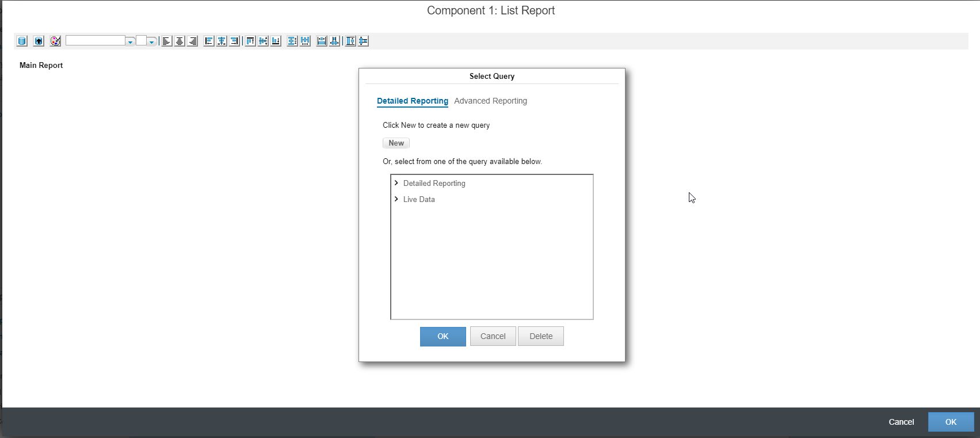Click the Main Report label

[41, 65]
